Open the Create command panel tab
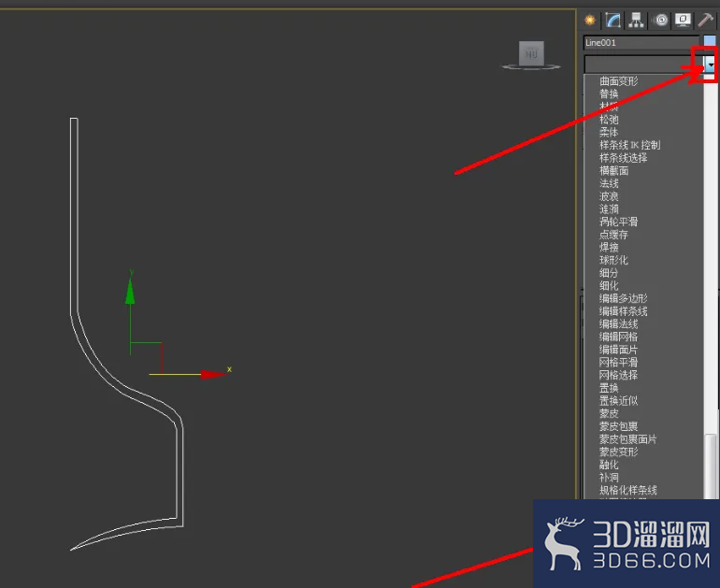Screen dimensions: 720x588 coord(590,20)
